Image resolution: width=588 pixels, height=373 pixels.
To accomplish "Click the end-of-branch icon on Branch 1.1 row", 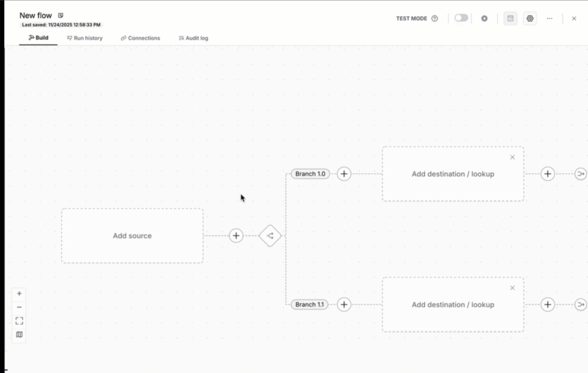I will point(580,305).
